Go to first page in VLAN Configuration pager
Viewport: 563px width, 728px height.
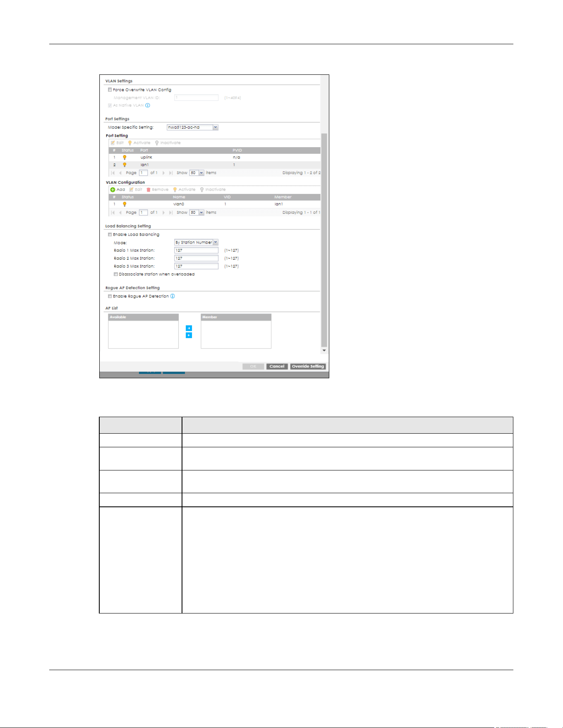click(113, 212)
